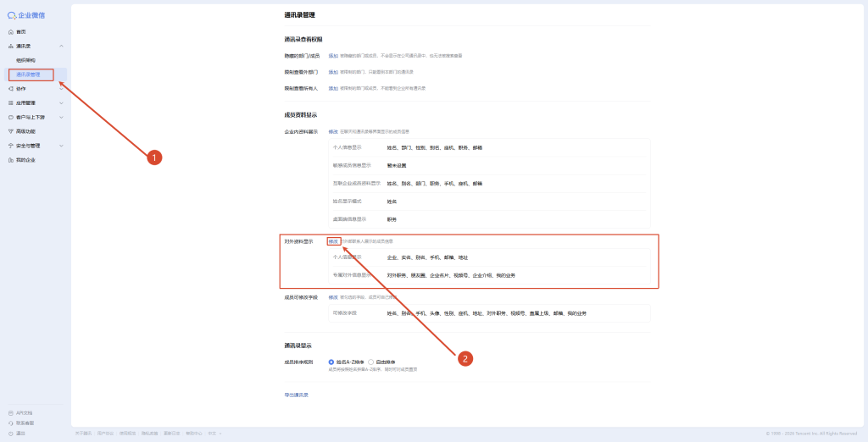
Task: Click the 桌面端信息显示 row label
Action: click(x=349, y=219)
